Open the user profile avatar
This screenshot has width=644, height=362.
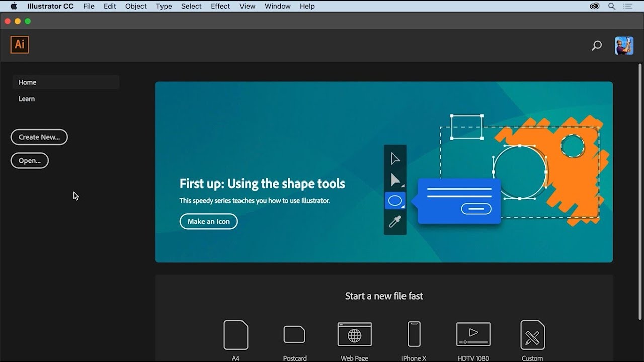[624, 45]
